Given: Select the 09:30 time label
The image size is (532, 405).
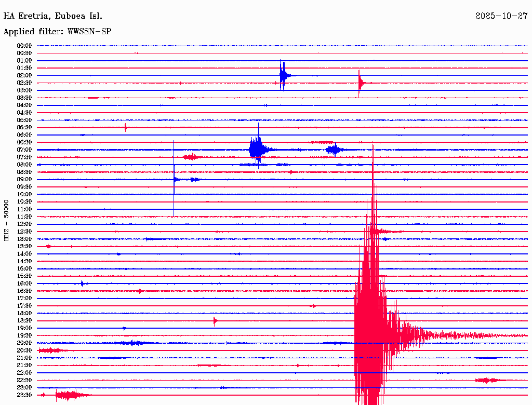Looking at the screenshot, I should (24, 187).
